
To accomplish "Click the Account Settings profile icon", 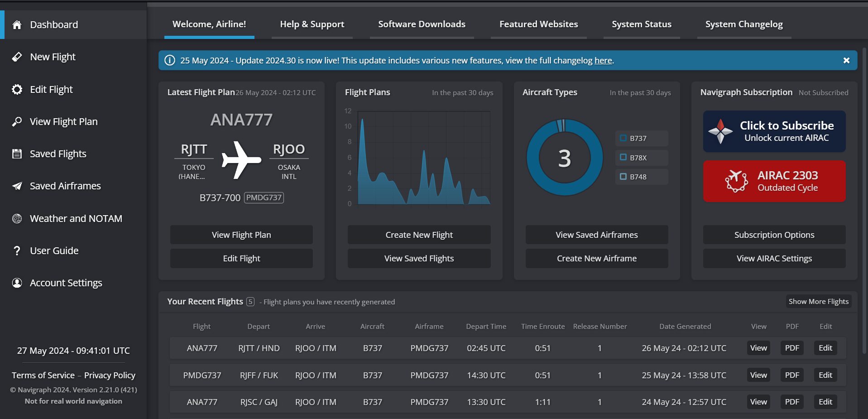I will [17, 283].
